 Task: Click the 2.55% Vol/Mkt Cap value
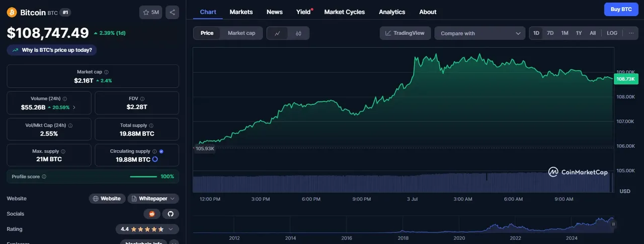(x=49, y=134)
